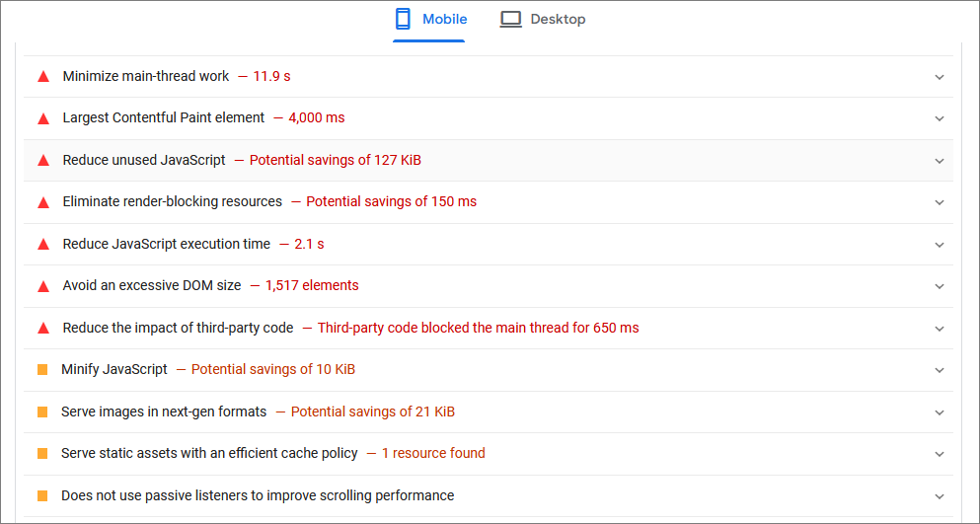980x524 pixels.
Task: Click red triangle beside Reduce unused JavaScript
Action: coord(43,161)
